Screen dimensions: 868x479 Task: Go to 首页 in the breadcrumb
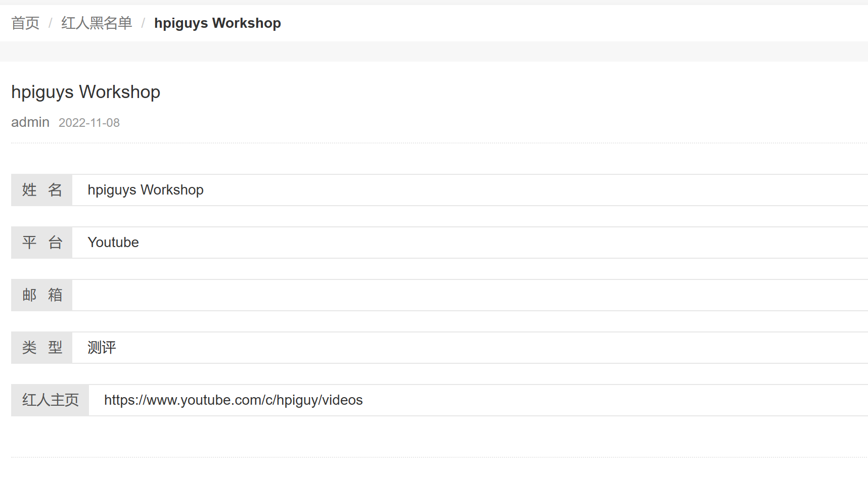point(25,23)
